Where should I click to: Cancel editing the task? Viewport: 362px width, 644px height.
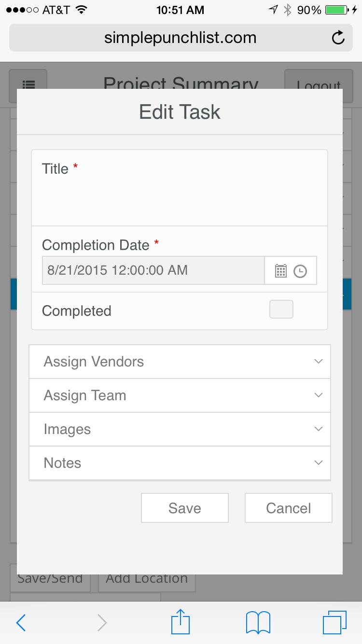pyautogui.click(x=288, y=508)
